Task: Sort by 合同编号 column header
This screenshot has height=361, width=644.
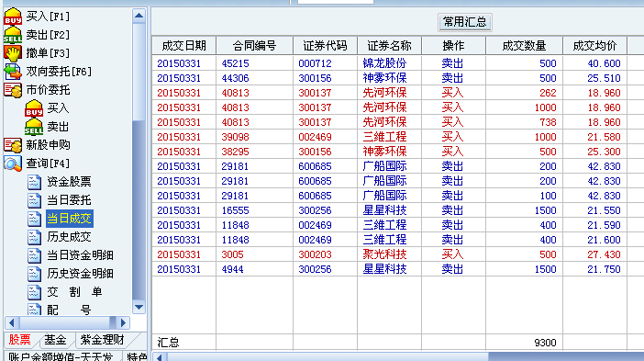Action: click(x=255, y=46)
